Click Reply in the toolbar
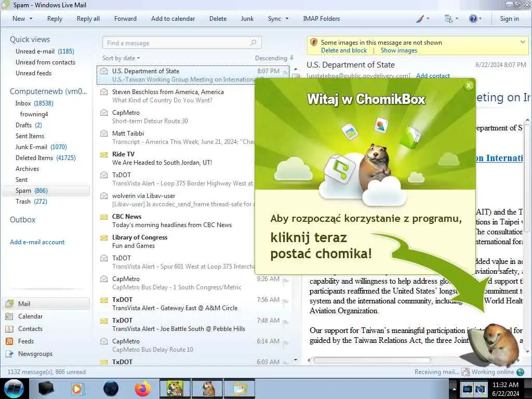Image resolution: width=532 pixels, height=399 pixels. [x=55, y=19]
